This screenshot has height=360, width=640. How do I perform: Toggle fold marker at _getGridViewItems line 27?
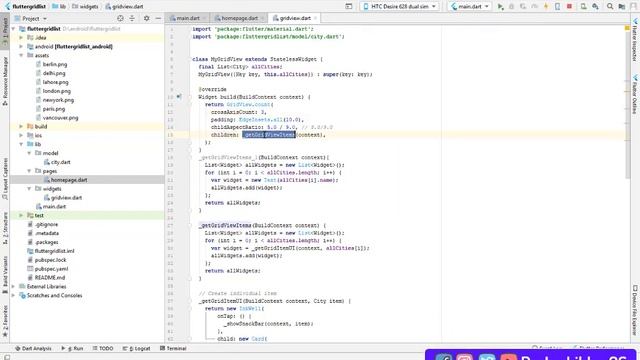[x=189, y=225]
